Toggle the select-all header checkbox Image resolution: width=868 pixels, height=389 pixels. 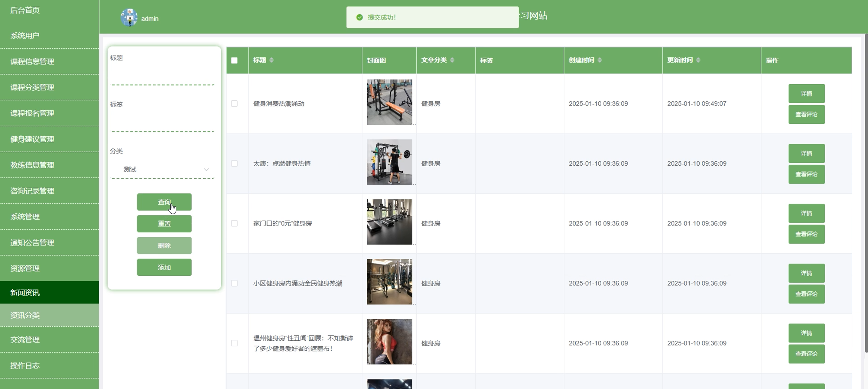pos(234,60)
